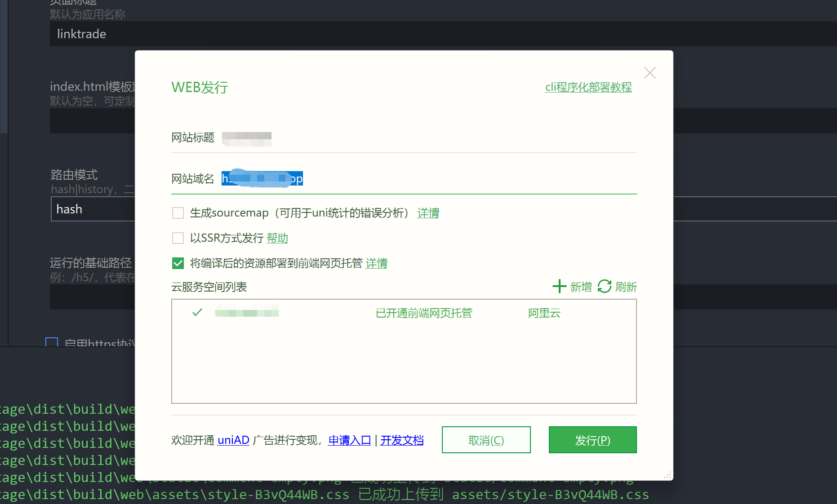Image resolution: width=837 pixels, height=504 pixels.
Task: Open 详情 link next to sourcemap option
Action: (x=428, y=213)
